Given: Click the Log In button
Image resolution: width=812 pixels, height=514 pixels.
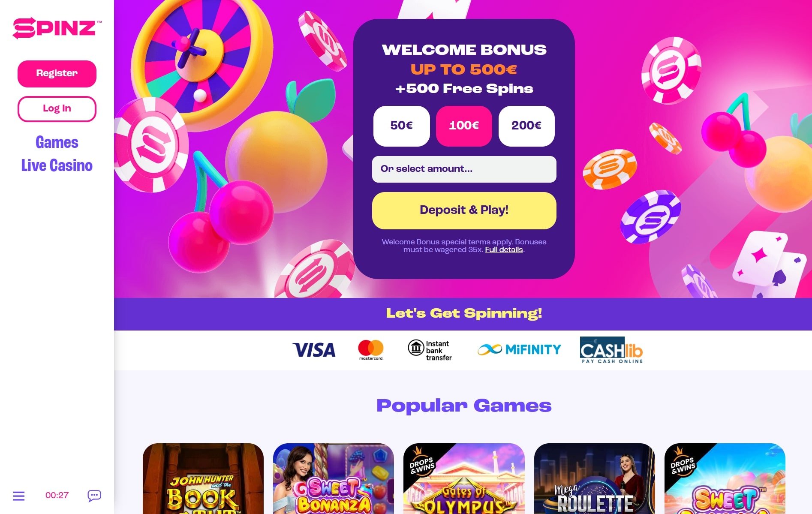Looking at the screenshot, I should pyautogui.click(x=57, y=109).
